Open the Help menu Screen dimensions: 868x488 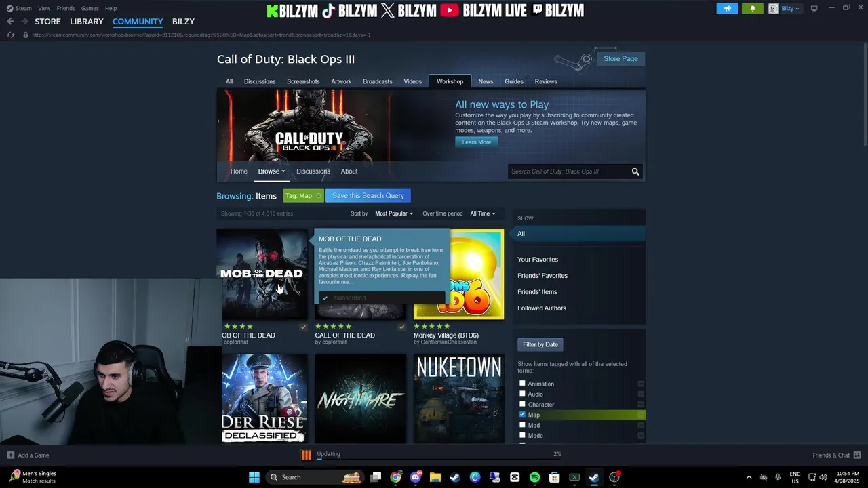111,8
